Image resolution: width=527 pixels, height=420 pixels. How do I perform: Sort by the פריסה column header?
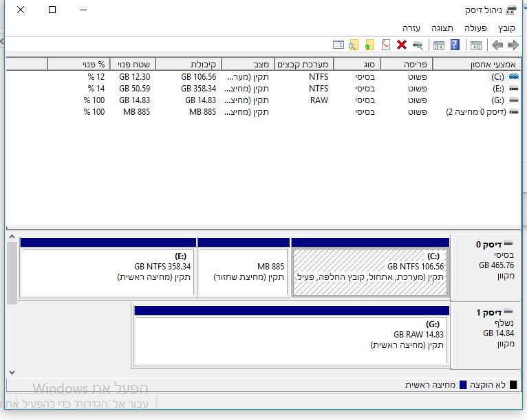coord(406,64)
